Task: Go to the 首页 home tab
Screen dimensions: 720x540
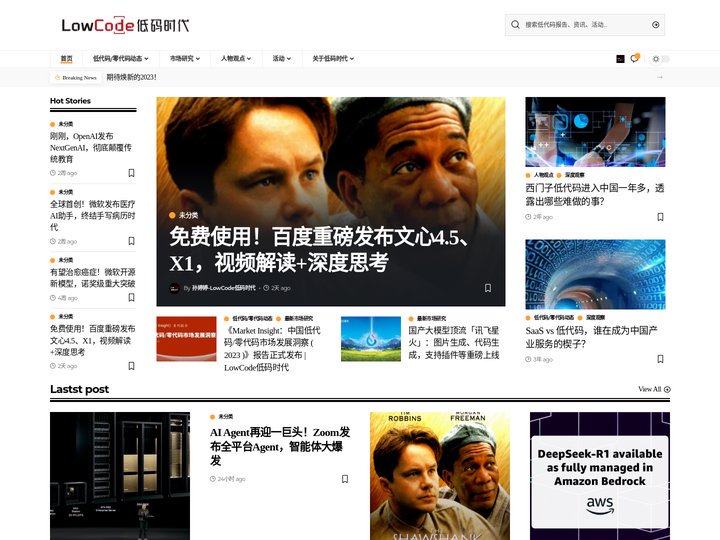Action: pos(67,59)
